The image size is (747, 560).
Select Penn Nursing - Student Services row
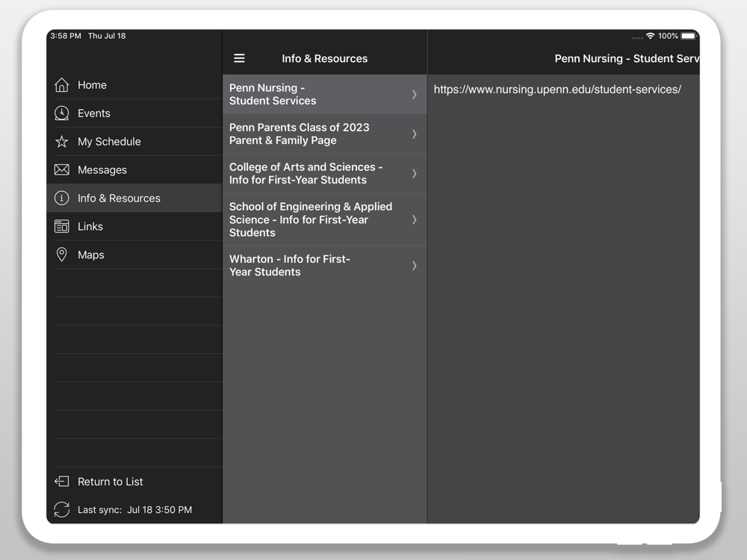tap(324, 94)
